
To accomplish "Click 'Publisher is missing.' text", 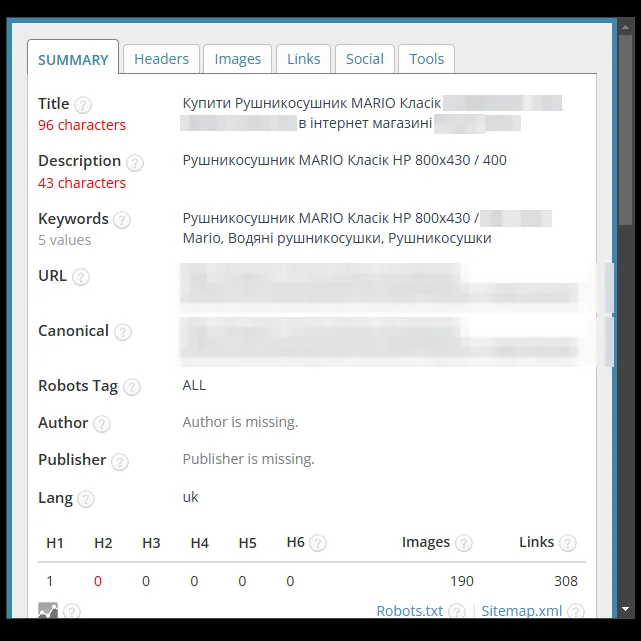I will click(249, 459).
